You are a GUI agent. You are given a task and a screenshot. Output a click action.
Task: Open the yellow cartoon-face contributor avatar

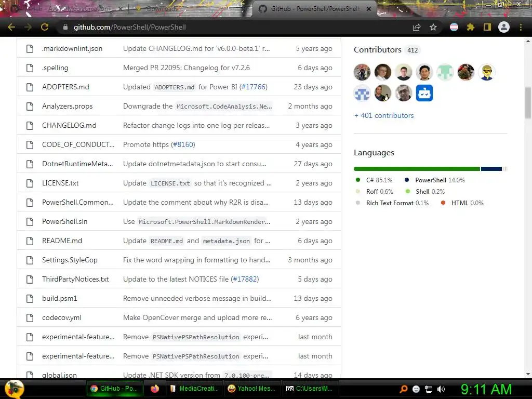coord(487,72)
